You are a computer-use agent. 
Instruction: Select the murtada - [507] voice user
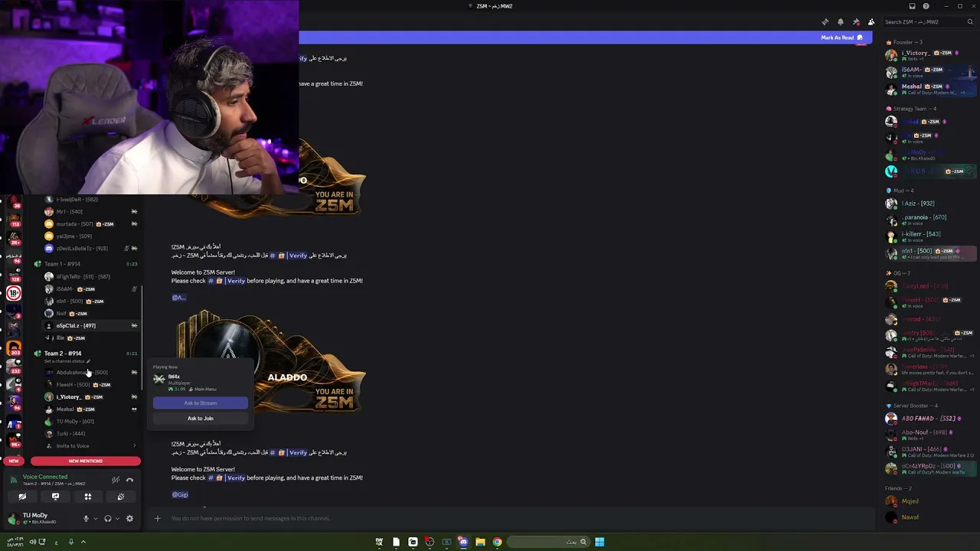tap(91, 224)
